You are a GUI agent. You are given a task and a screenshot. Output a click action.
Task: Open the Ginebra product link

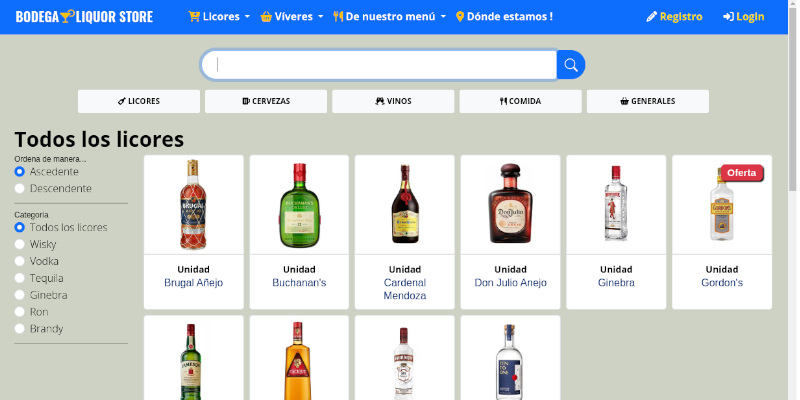[x=616, y=283]
